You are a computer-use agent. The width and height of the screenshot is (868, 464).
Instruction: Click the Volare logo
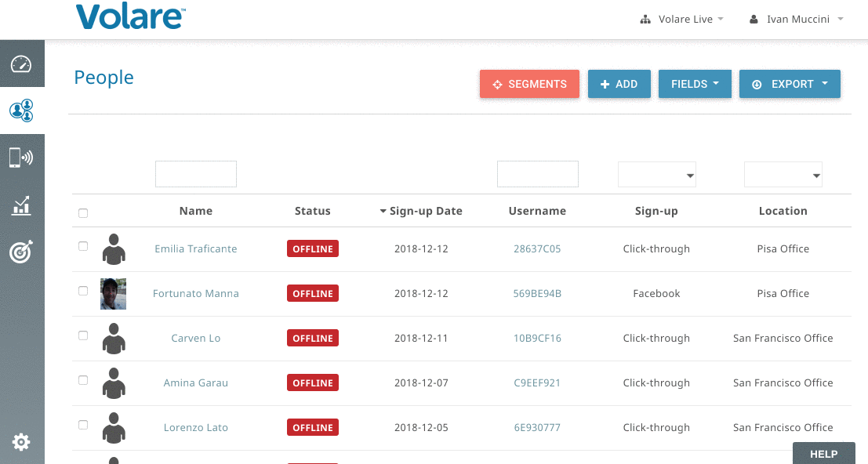pos(131,16)
